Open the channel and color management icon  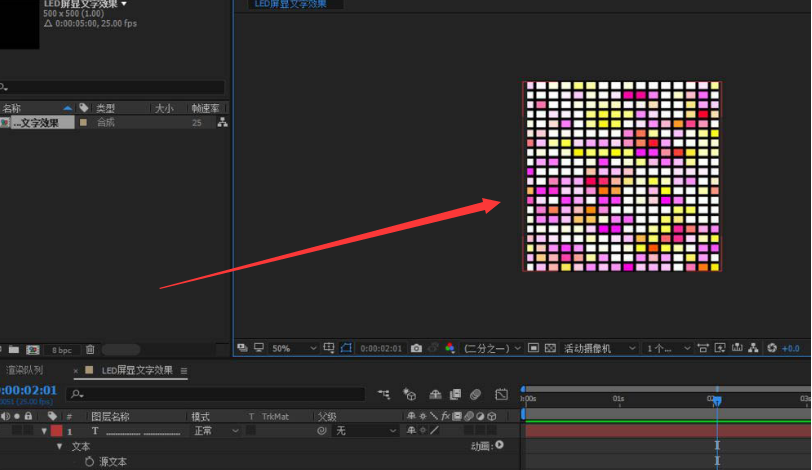coord(449,348)
